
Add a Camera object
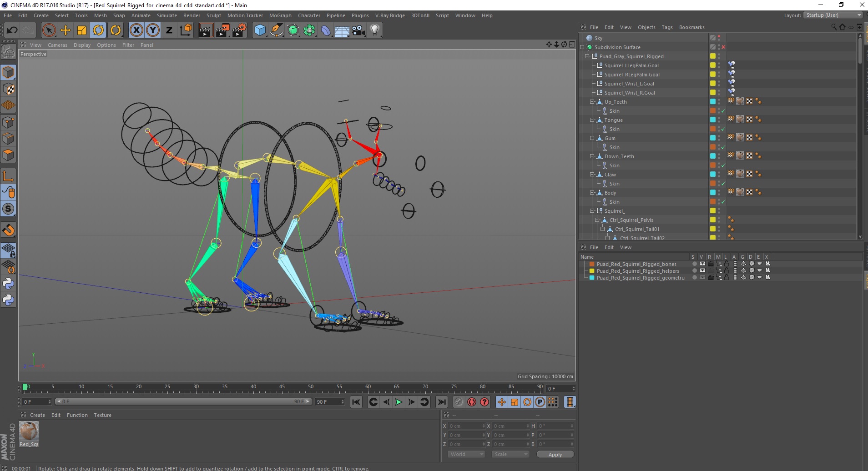coord(358,30)
